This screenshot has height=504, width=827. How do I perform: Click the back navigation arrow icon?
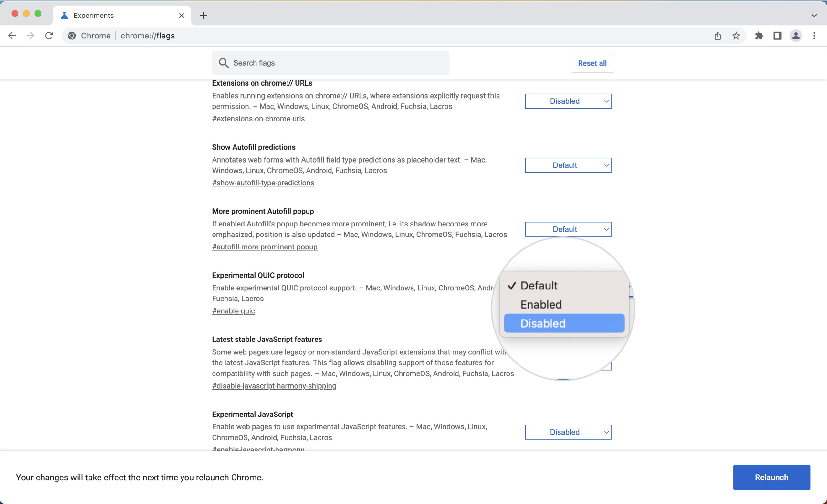tap(12, 36)
